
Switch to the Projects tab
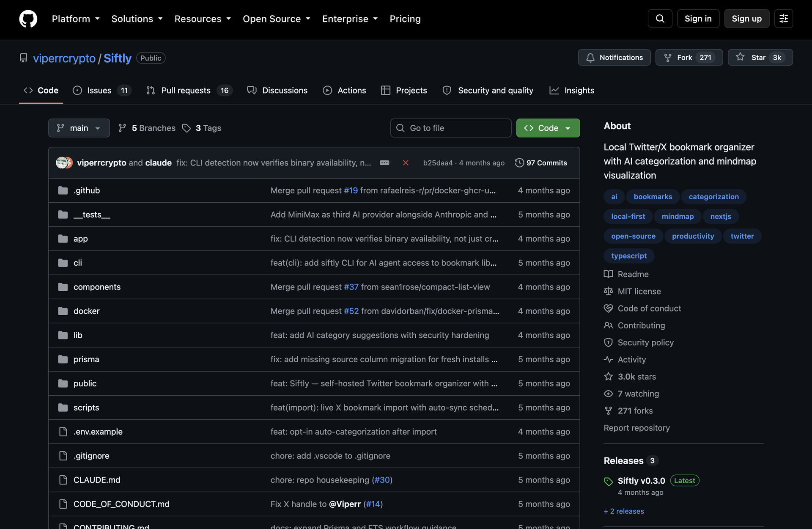click(x=404, y=91)
